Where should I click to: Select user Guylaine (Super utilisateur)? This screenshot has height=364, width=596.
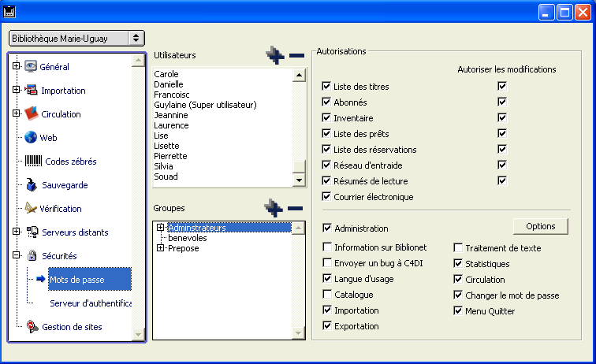coord(206,105)
